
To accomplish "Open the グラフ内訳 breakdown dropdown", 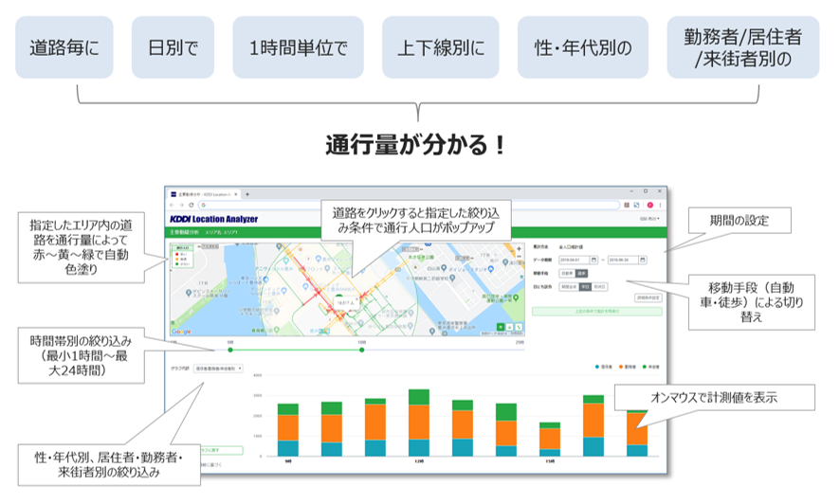I will pos(218,369).
